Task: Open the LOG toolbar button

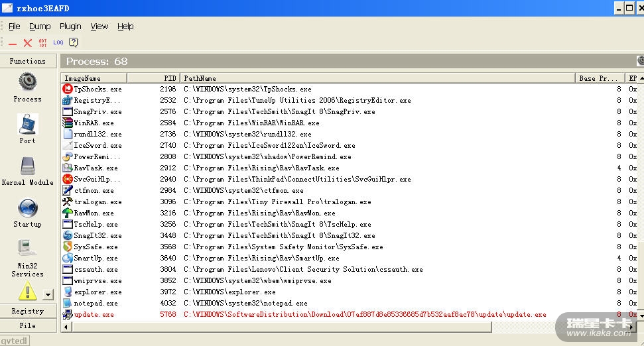Action: point(58,42)
